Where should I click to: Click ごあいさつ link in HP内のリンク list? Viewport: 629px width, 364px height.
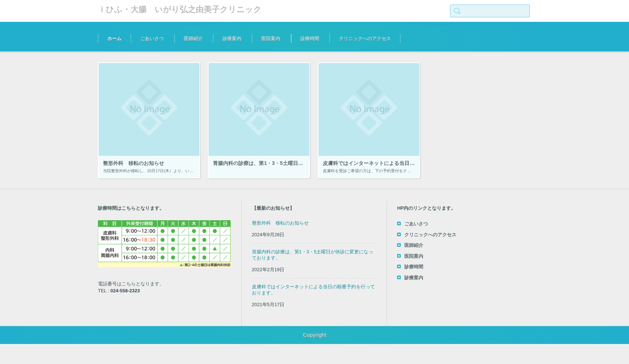416,224
